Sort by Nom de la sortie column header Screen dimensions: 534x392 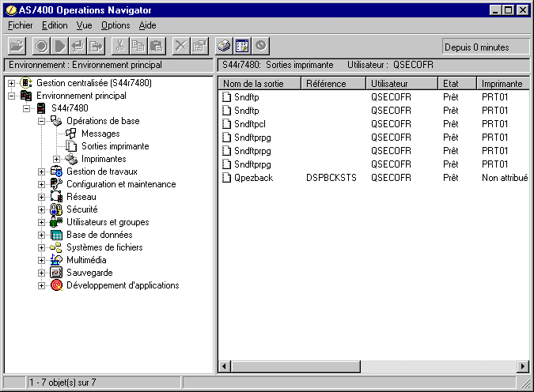click(x=259, y=83)
